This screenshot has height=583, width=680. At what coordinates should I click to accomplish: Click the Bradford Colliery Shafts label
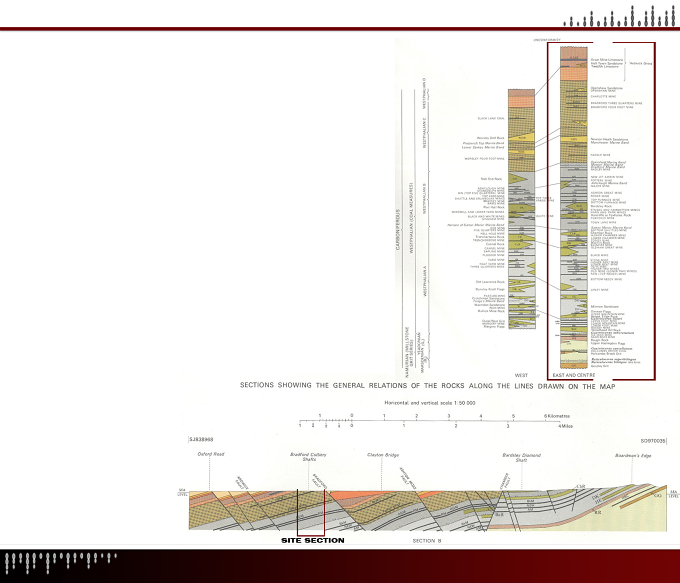[308, 457]
